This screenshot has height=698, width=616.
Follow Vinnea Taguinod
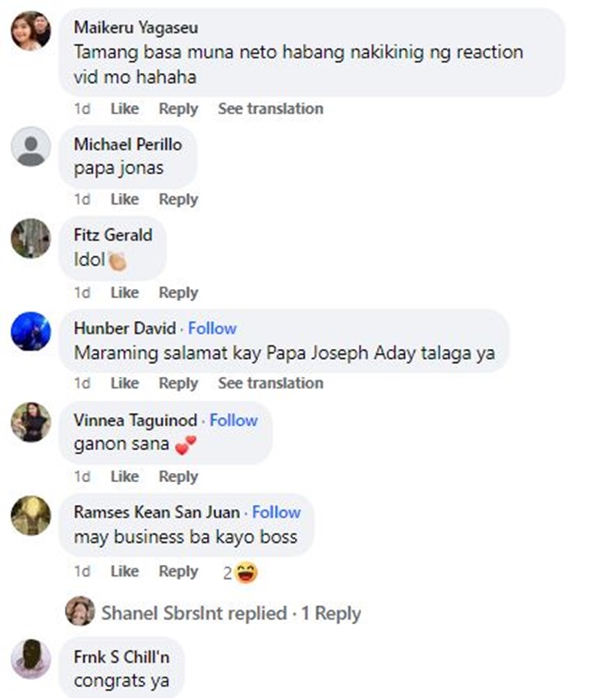click(233, 420)
